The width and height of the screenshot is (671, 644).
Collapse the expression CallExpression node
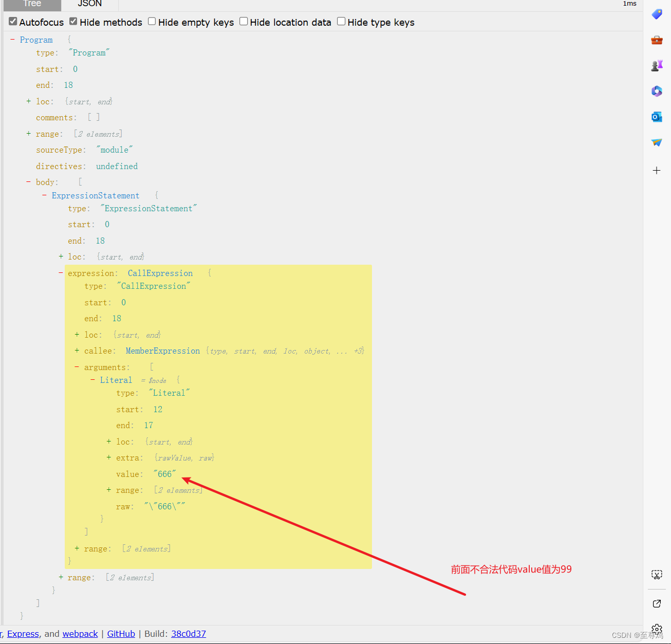[61, 273]
